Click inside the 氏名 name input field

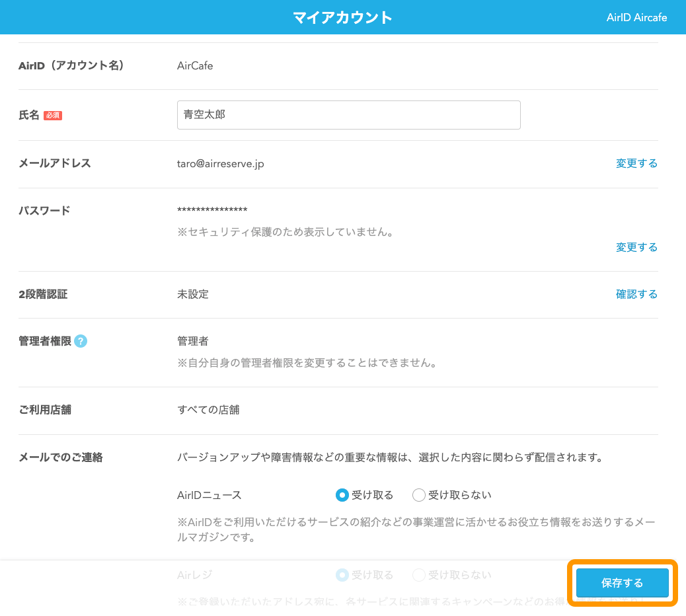pos(348,114)
